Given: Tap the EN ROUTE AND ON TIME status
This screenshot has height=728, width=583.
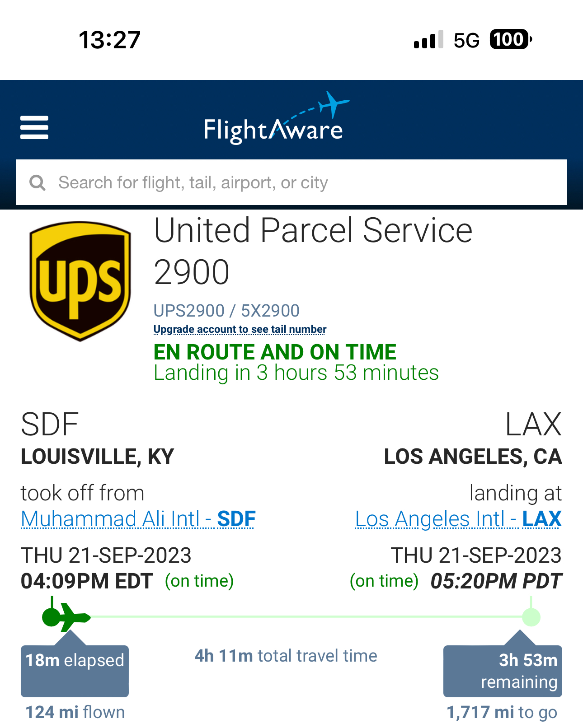Looking at the screenshot, I should click(x=275, y=352).
